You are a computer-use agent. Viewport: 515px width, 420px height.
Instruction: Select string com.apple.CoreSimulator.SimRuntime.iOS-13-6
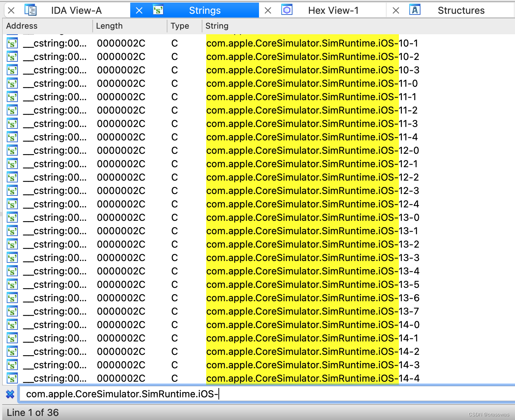[x=313, y=298]
